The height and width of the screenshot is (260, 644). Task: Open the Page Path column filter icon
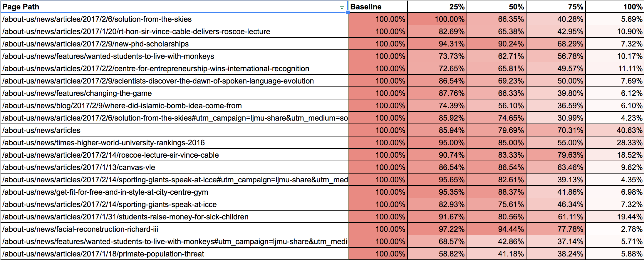click(x=341, y=7)
